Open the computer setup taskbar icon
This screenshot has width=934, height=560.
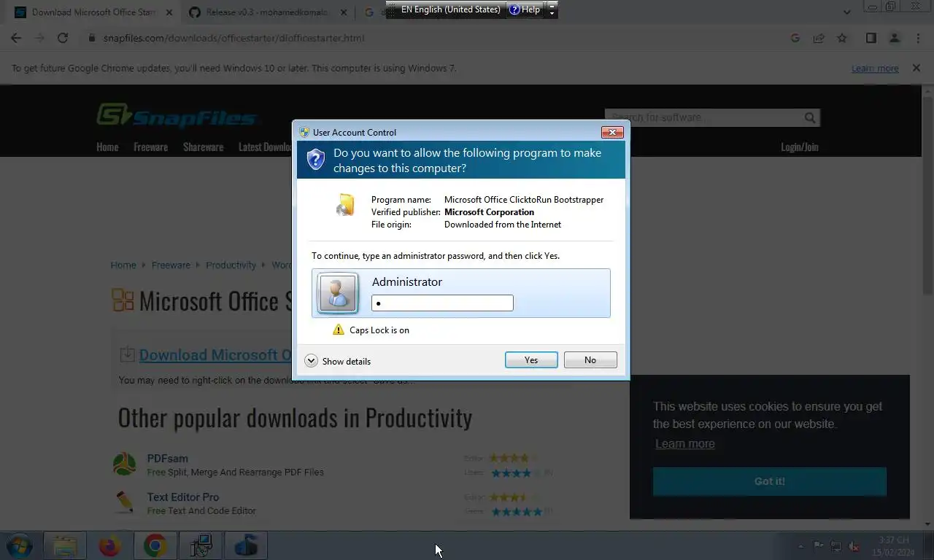coord(201,545)
